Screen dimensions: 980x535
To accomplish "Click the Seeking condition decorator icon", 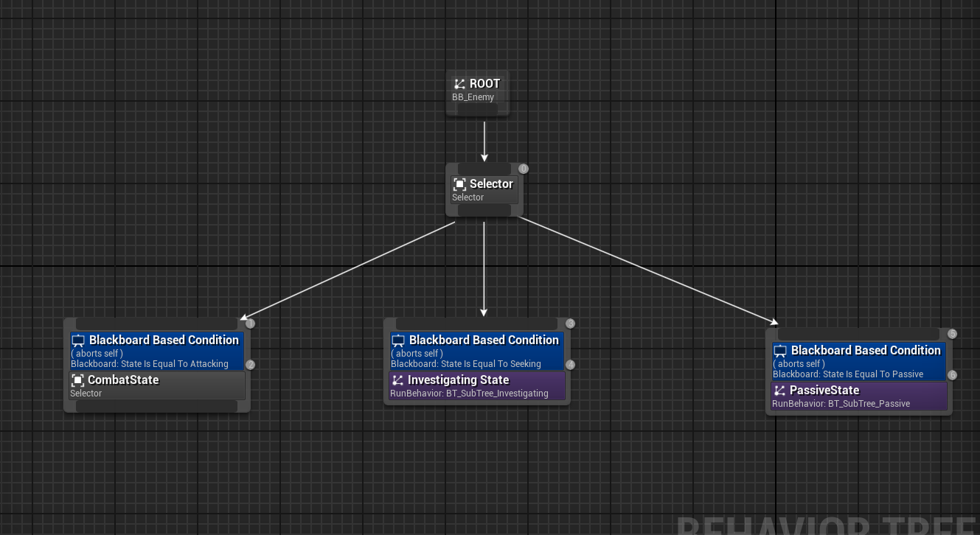I will 398,341.
